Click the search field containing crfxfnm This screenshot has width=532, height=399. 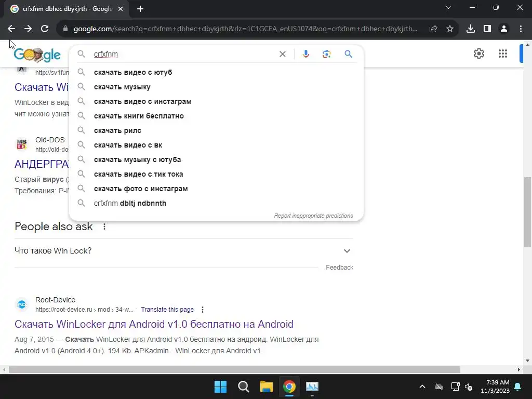[x=183, y=54]
